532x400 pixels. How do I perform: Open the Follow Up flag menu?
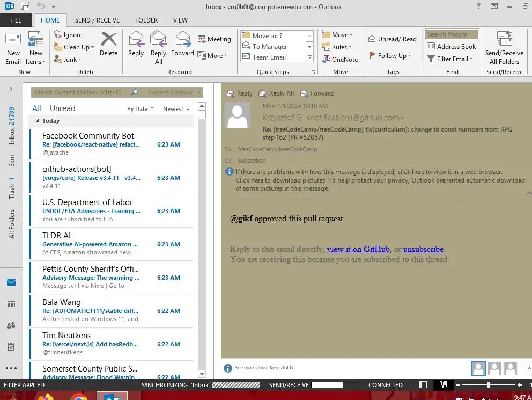click(390, 55)
